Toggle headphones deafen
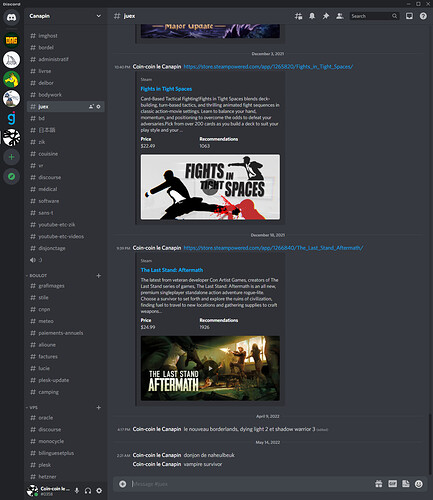433x500 pixels. pyautogui.click(x=88, y=491)
